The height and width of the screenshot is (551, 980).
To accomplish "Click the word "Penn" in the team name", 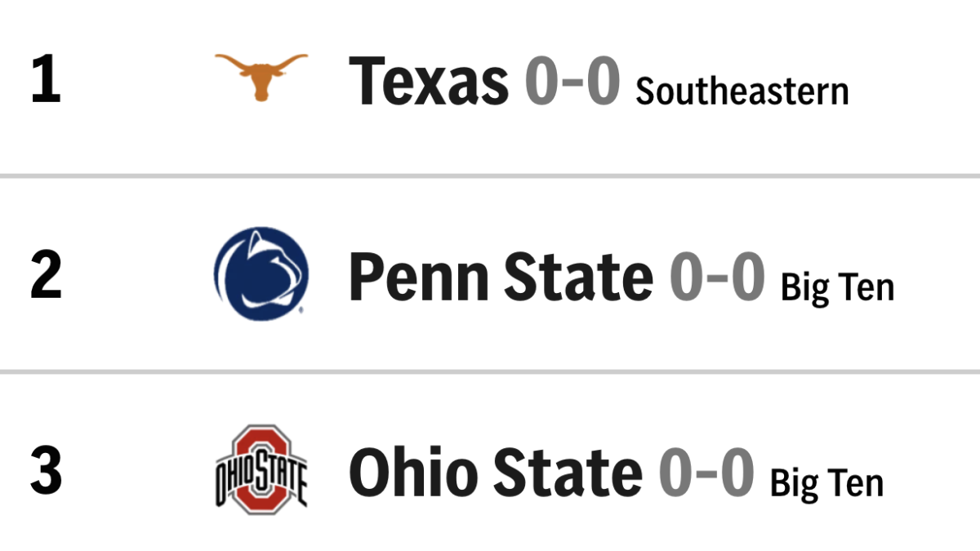I will (418, 276).
